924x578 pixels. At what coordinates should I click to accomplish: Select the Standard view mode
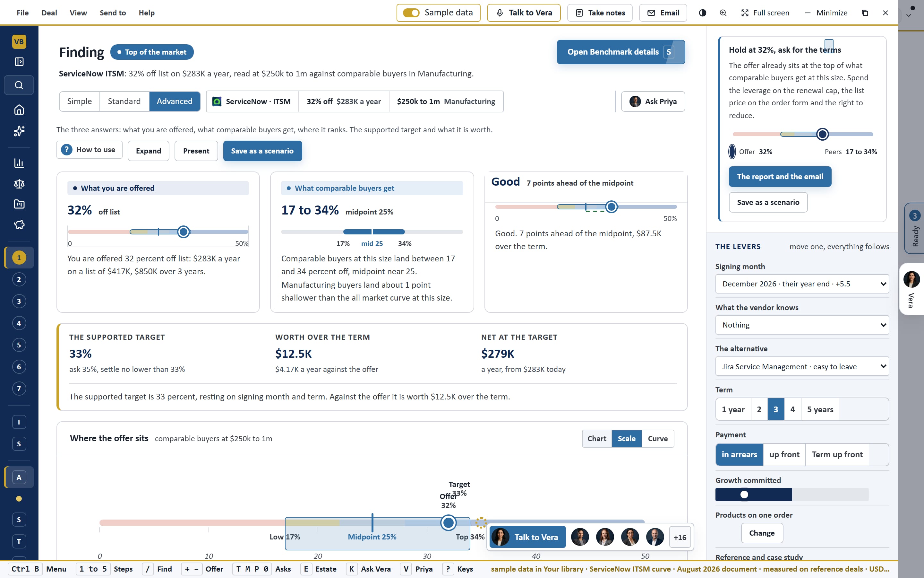(x=124, y=101)
